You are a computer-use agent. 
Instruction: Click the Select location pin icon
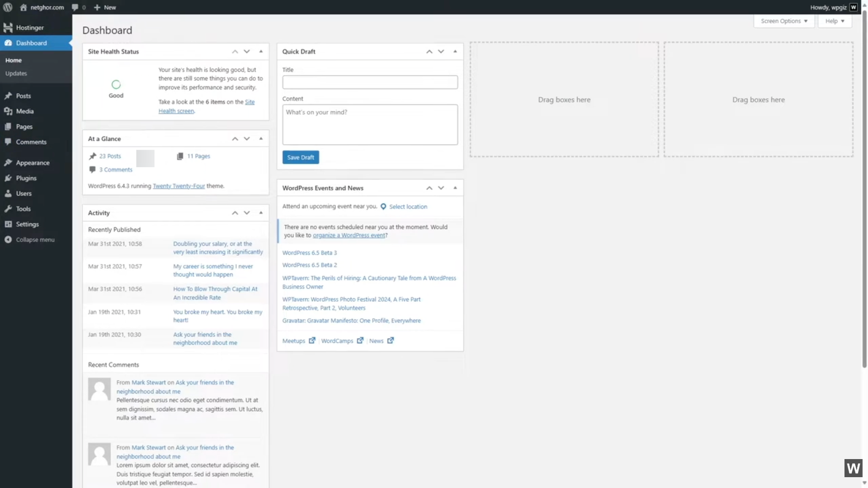(x=383, y=206)
